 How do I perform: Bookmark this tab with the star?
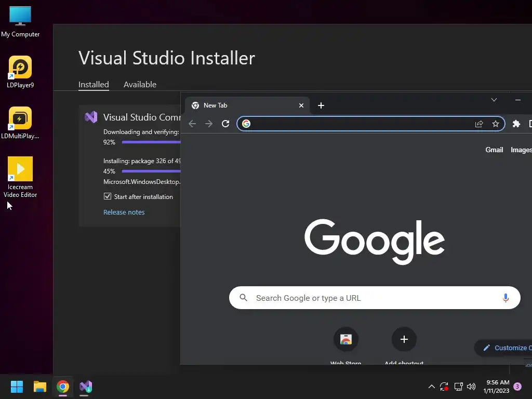click(x=496, y=124)
